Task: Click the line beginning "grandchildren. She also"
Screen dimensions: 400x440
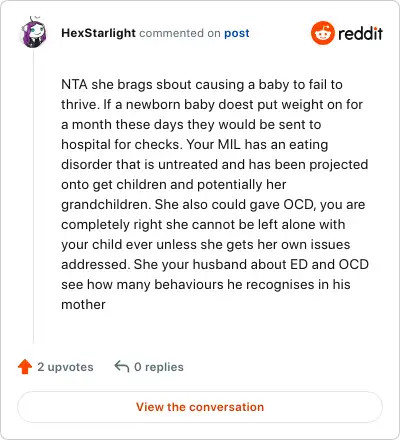Action: tap(213, 205)
